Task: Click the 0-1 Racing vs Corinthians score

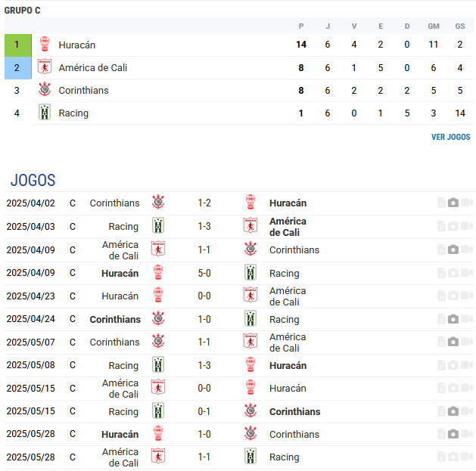Action: 204,411
